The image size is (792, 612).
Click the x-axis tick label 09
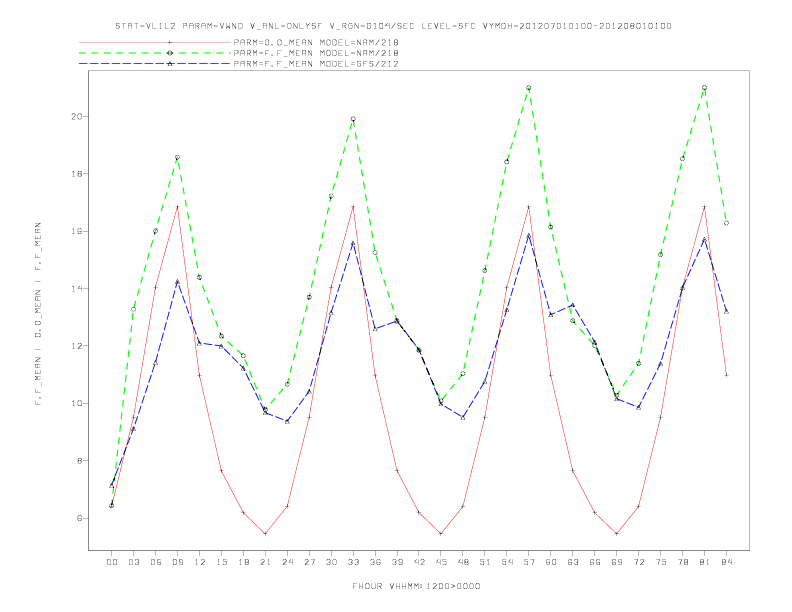pos(177,562)
